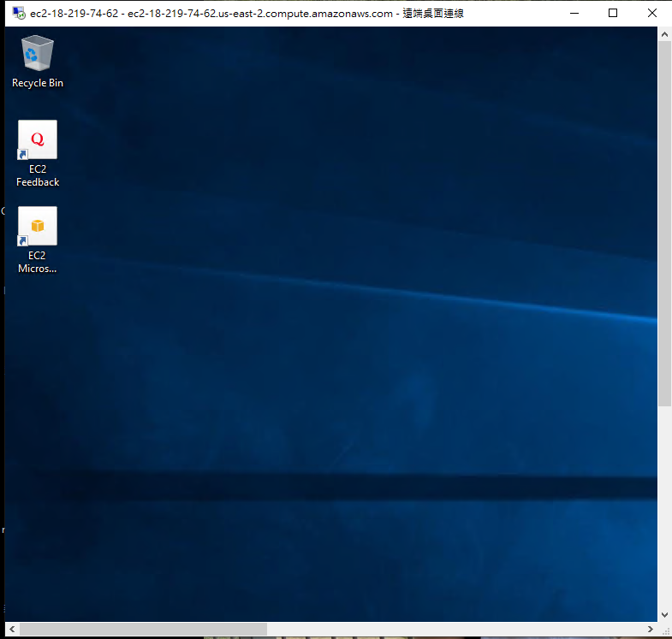
Task: Select the EC2 Feedback shortcut icon
Action: [x=38, y=139]
